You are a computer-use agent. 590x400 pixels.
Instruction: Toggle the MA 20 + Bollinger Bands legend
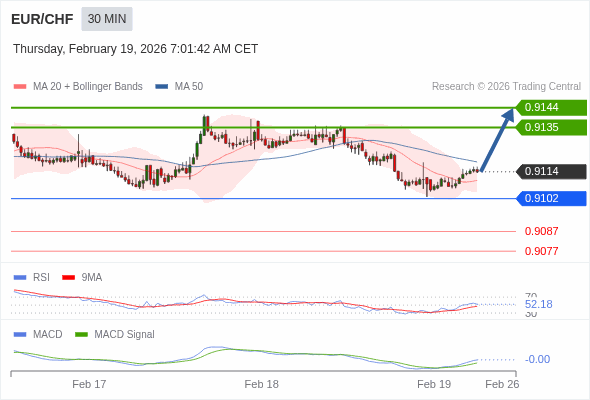tap(78, 87)
